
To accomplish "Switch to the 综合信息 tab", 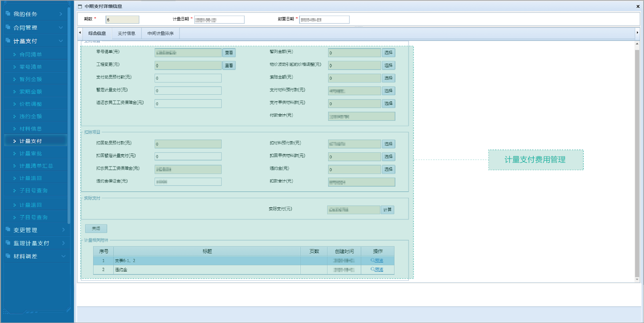I will [97, 33].
